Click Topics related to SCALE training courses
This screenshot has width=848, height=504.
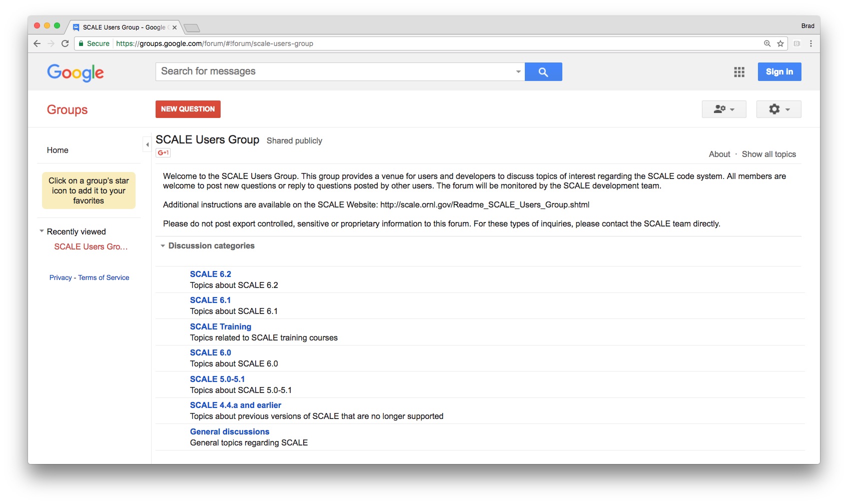[x=264, y=337]
